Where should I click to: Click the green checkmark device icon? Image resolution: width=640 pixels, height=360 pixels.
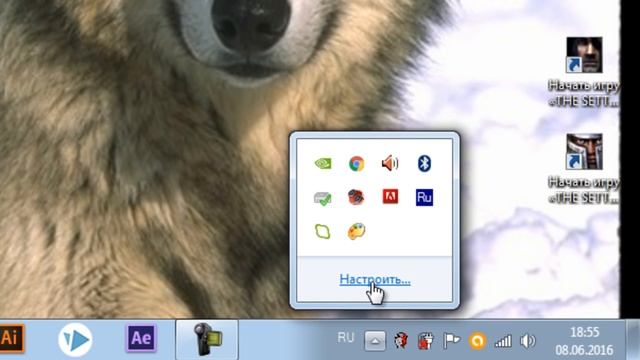pyautogui.click(x=322, y=198)
